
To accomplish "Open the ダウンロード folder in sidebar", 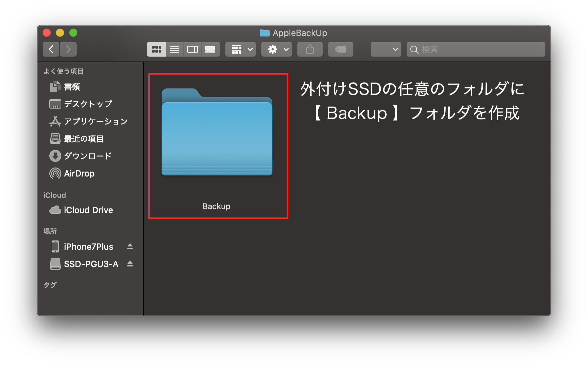I will 87,156.
